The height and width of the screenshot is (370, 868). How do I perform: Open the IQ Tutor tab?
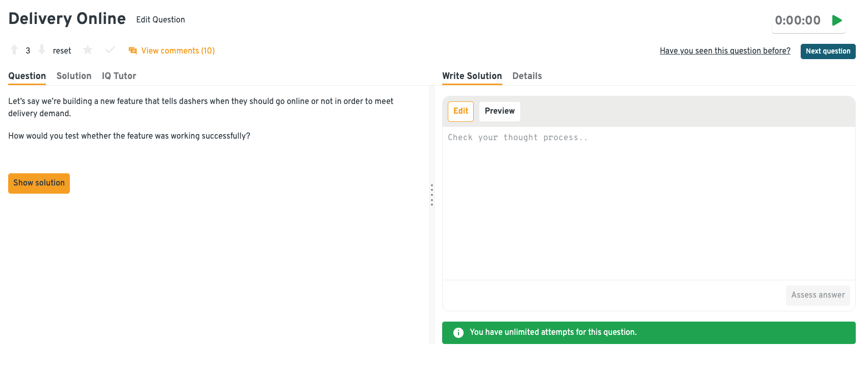(x=119, y=76)
